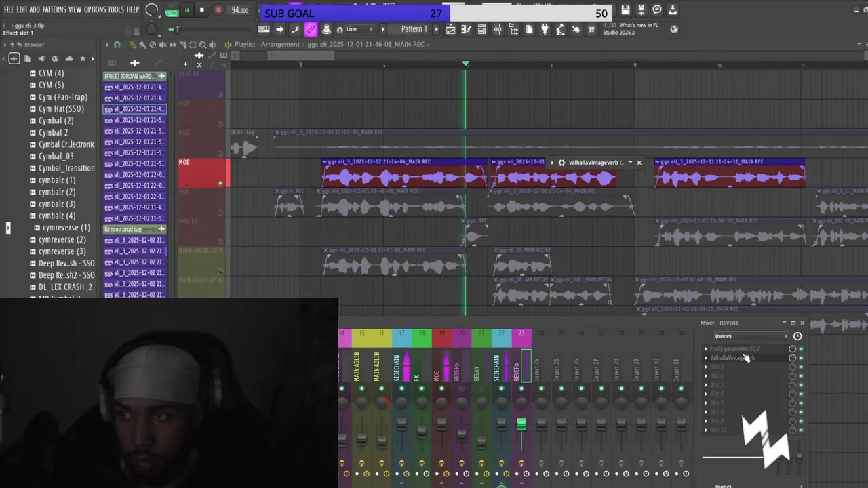Screen dimensions: 868x488
Task: Open the Piano roll view icon
Action: (x=466, y=29)
